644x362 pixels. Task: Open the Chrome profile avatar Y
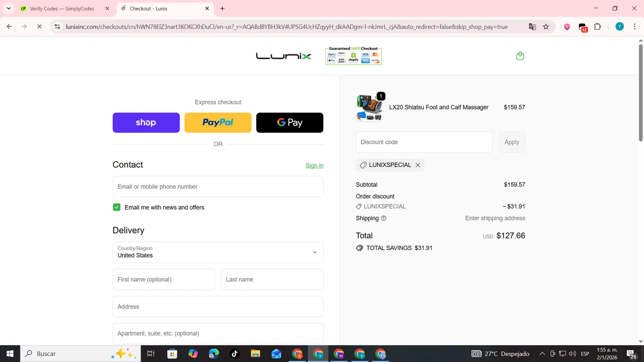620,27
